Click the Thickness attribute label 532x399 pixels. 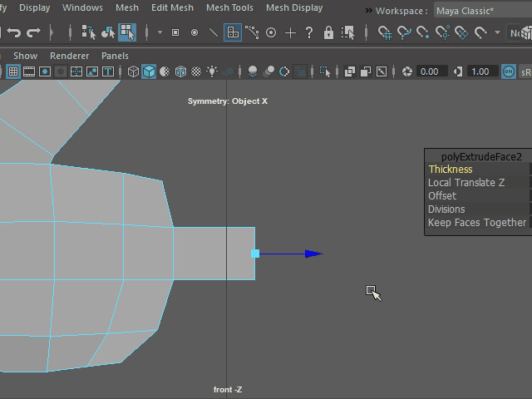[x=451, y=170]
